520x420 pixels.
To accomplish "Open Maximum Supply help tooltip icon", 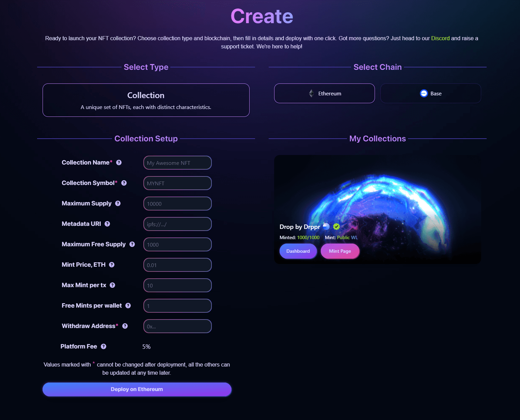I will 118,204.
